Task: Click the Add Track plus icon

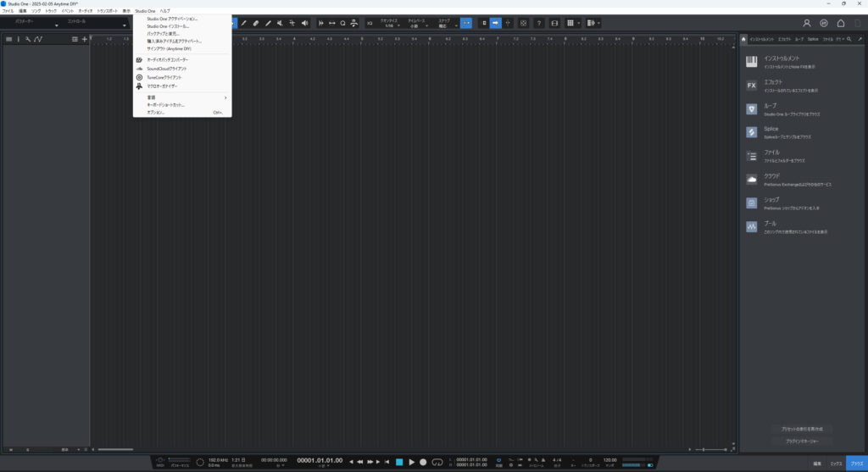Action: [84, 39]
